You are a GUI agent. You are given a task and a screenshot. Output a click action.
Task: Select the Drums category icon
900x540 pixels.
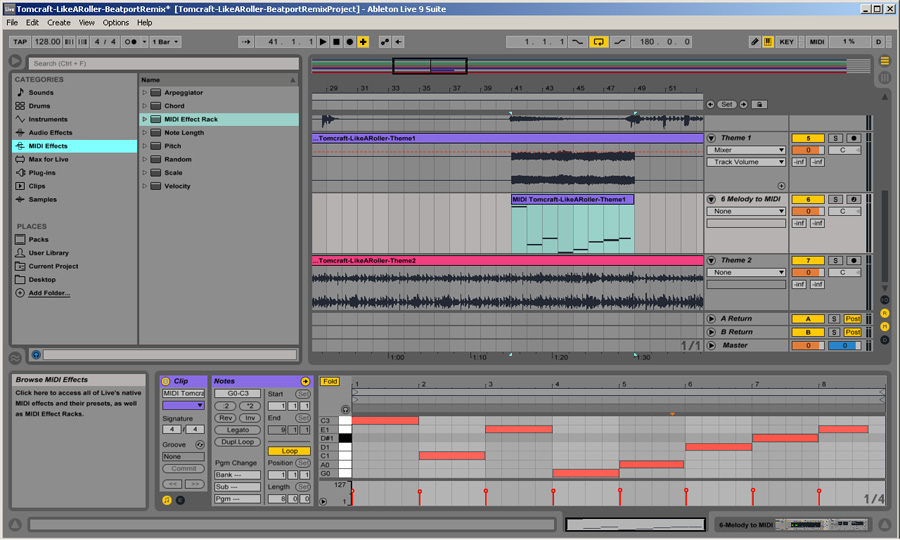[20, 106]
